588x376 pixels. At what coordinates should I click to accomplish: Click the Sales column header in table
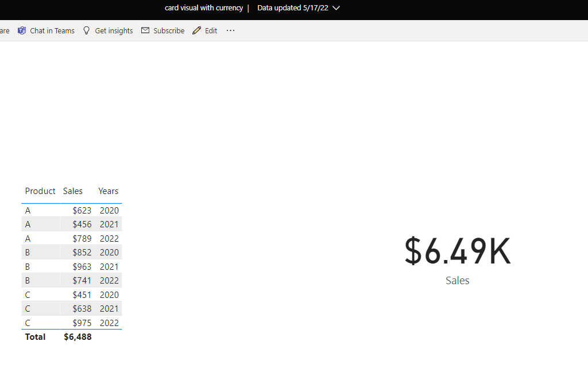(73, 191)
